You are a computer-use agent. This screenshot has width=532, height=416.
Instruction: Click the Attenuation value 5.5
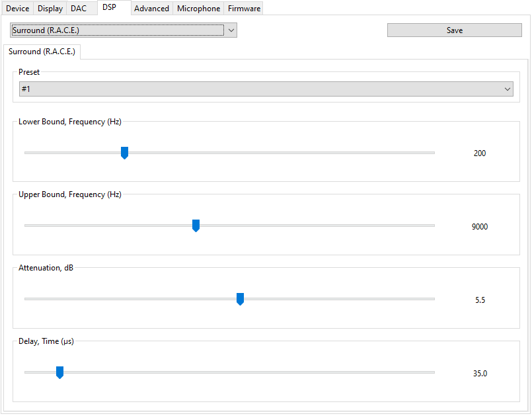480,300
